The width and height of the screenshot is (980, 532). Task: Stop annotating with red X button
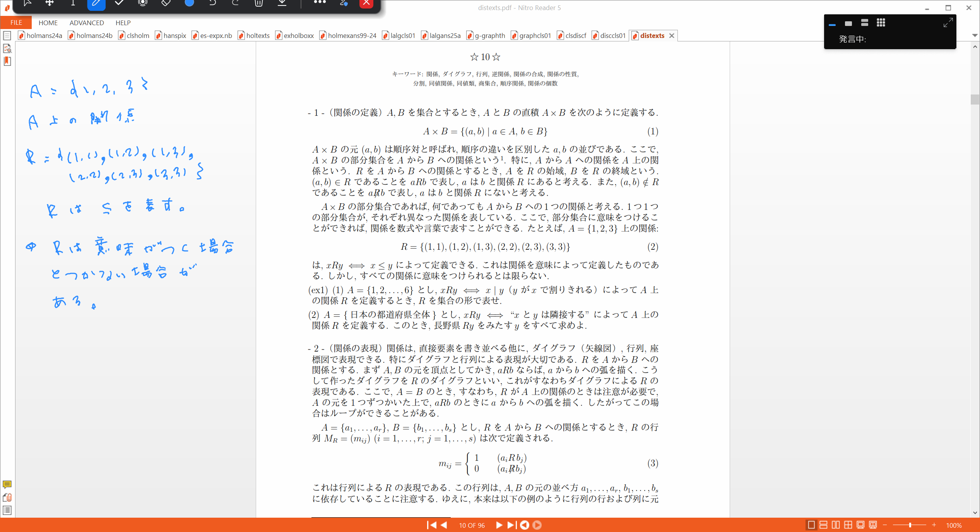[x=366, y=3]
